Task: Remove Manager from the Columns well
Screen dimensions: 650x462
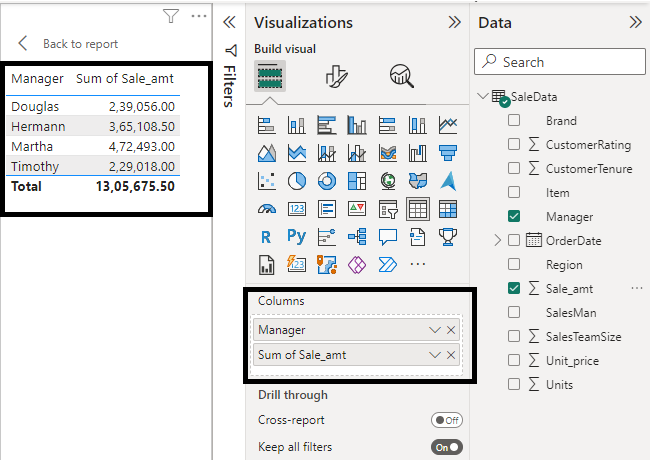Action: coord(451,330)
